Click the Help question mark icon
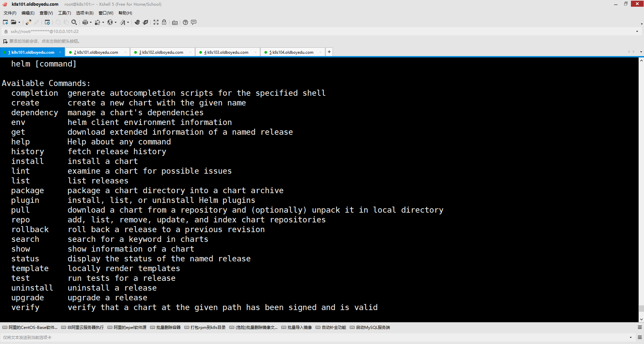This screenshot has width=644, height=344. click(185, 23)
